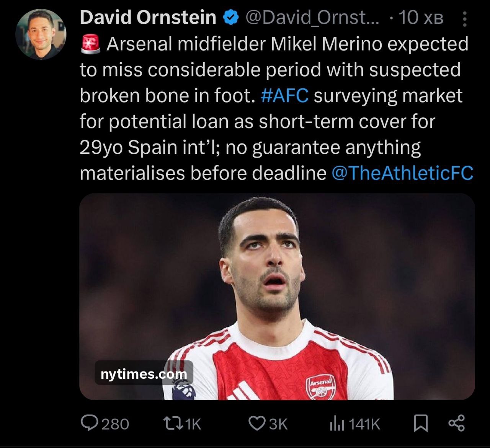
Task: Open the #AFC hashtag
Action: pos(284,96)
